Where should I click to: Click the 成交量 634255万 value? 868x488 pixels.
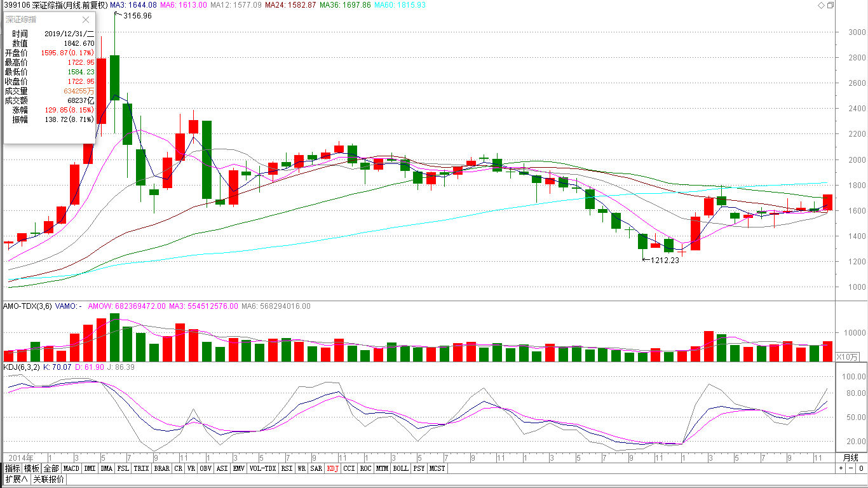point(79,91)
